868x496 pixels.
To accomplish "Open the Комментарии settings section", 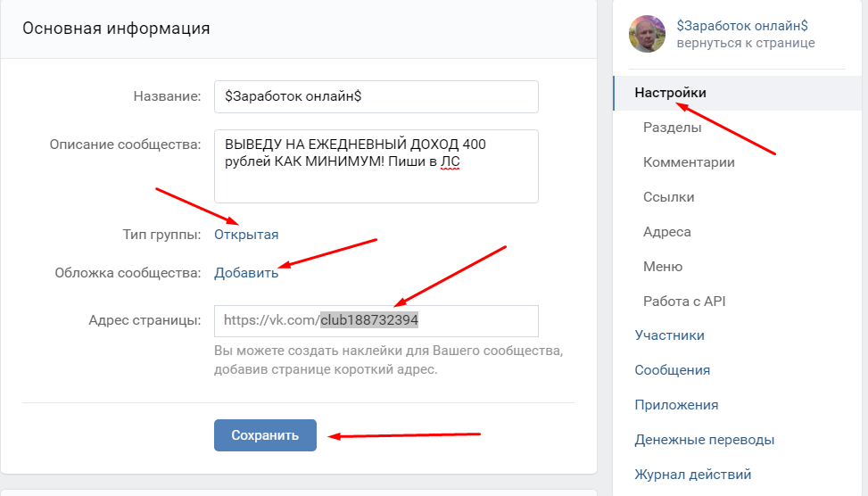I will (x=689, y=162).
